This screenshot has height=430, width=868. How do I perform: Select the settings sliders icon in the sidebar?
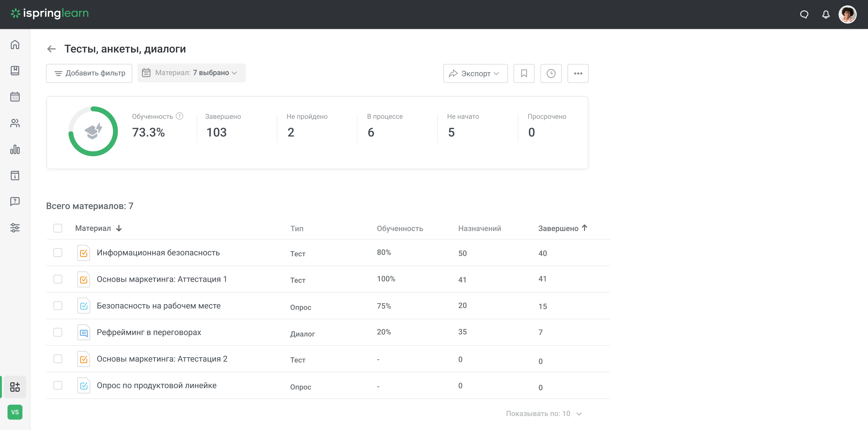(15, 228)
